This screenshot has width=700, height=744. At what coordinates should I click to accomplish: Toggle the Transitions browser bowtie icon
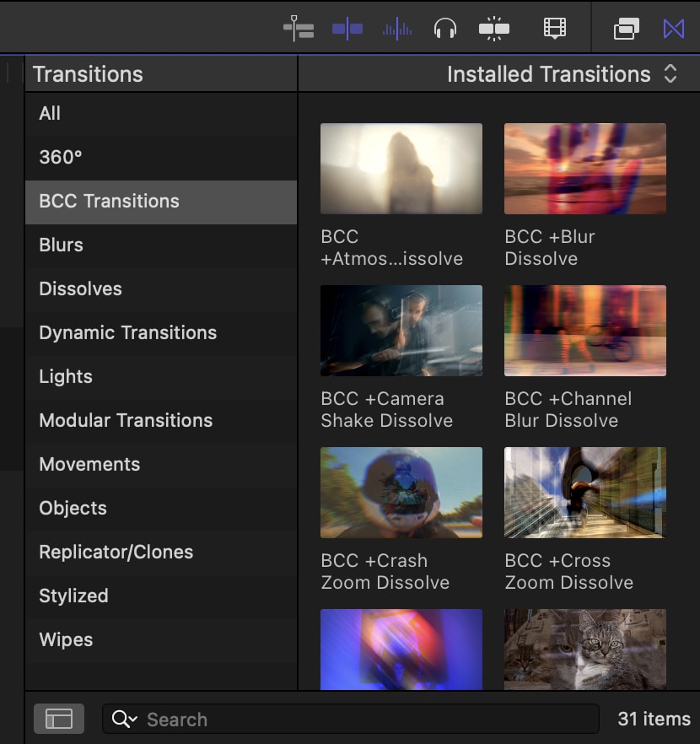pos(674,29)
